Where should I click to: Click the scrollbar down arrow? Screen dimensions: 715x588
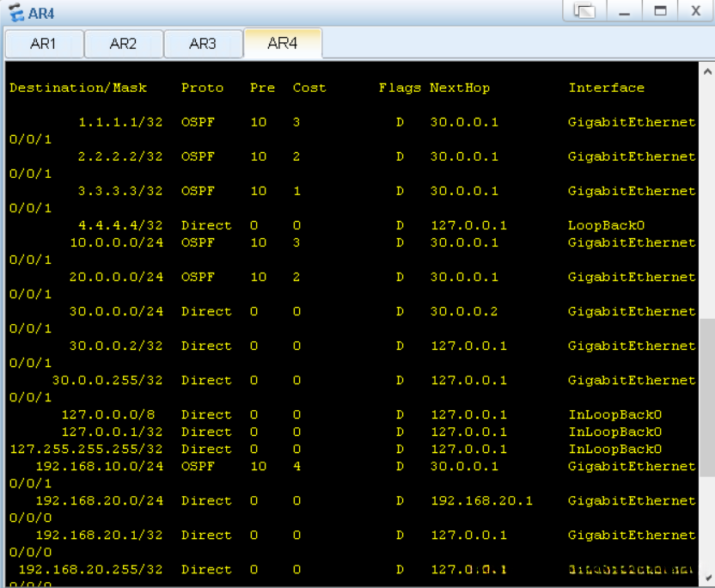point(706,578)
